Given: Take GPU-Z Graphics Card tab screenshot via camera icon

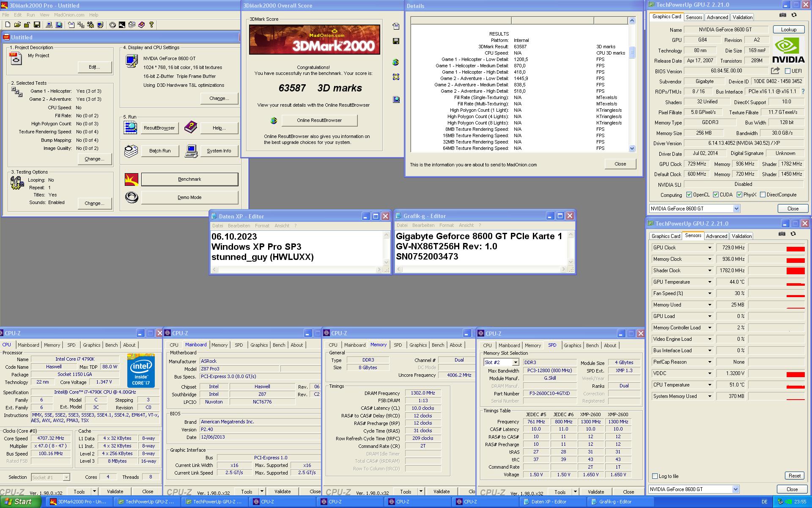Looking at the screenshot, I should coord(783,15).
